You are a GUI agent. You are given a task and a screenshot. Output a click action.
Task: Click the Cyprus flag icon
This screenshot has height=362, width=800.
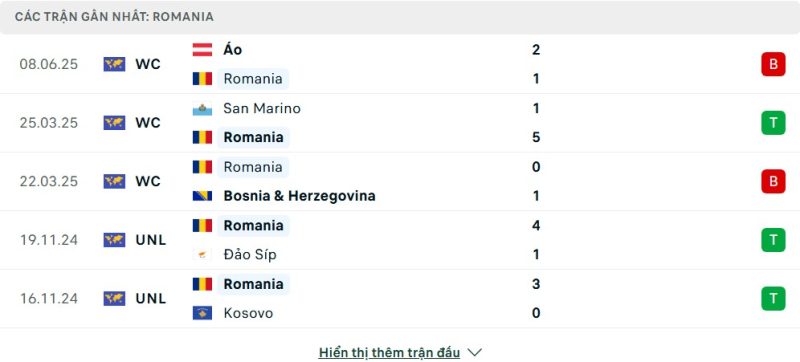point(202,254)
